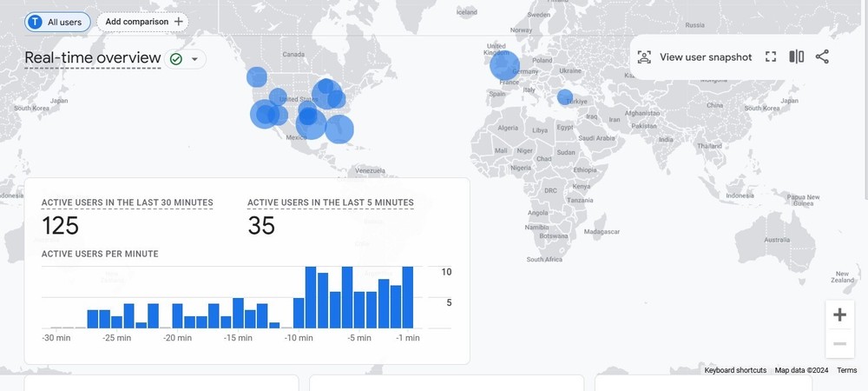This screenshot has height=391, width=868.
Task: Open the Real-time overview title
Action: click(x=93, y=57)
